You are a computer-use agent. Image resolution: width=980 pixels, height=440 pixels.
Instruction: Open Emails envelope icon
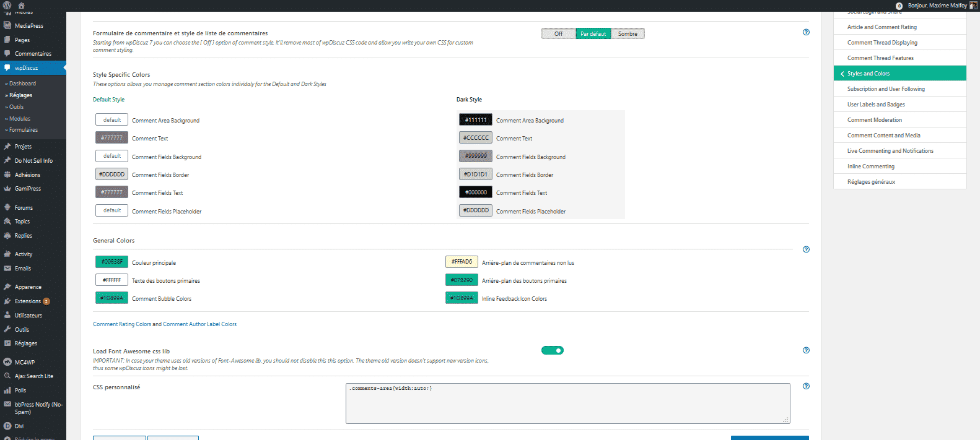coord(7,268)
